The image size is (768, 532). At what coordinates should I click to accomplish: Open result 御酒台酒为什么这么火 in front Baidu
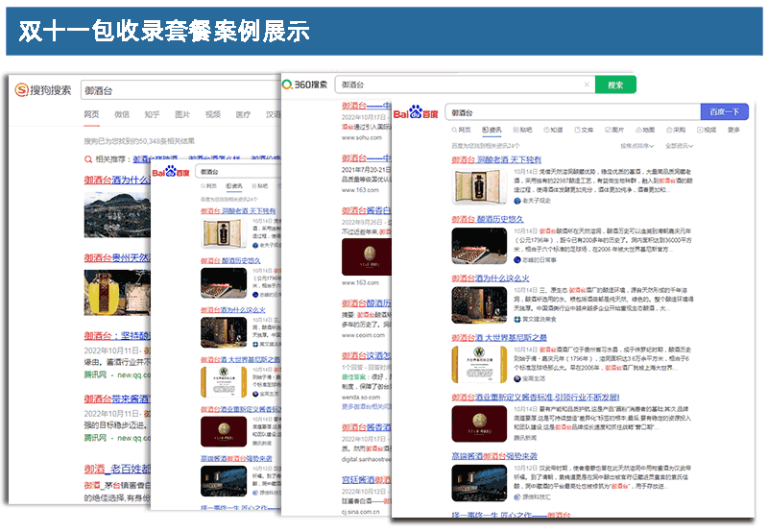tap(491, 278)
